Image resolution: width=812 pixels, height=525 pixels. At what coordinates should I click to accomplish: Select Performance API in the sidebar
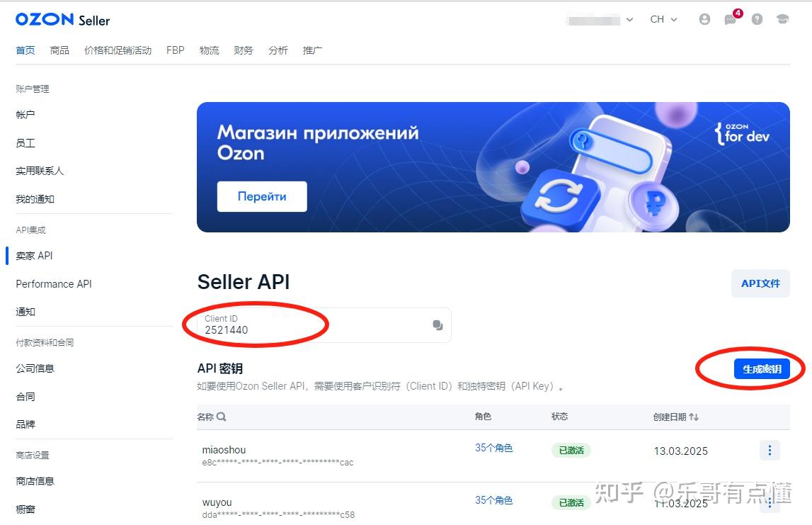(53, 283)
